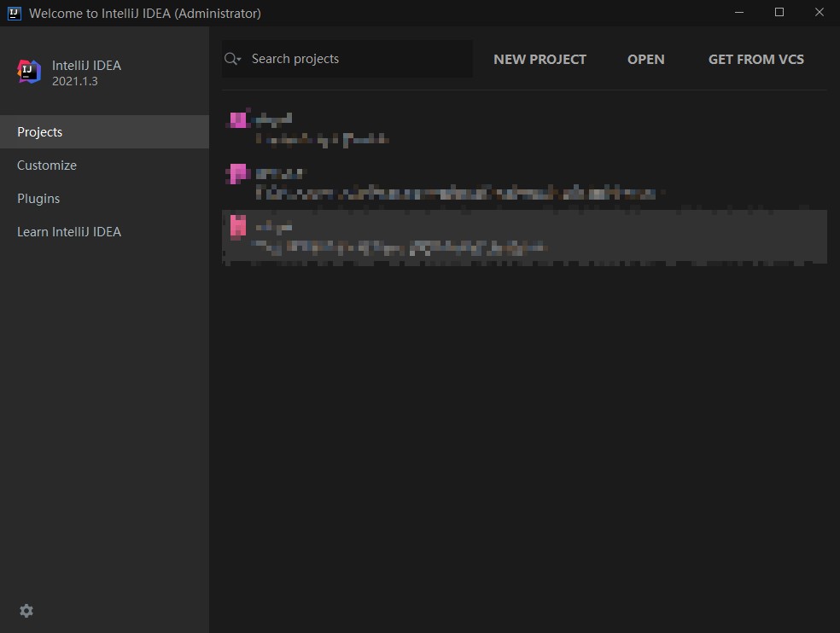Open the second blurred recent project
840x633 pixels.
(x=524, y=182)
